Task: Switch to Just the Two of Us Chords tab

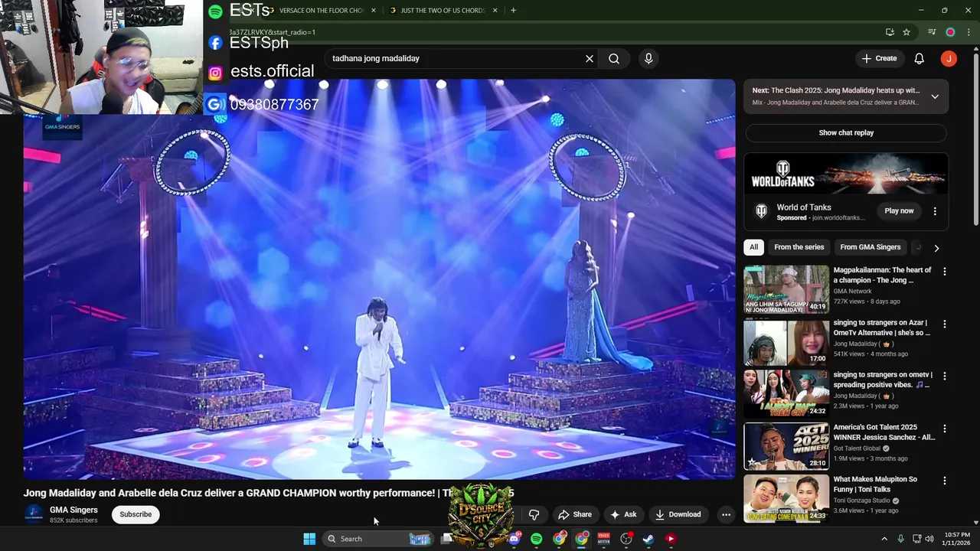Action: [443, 10]
